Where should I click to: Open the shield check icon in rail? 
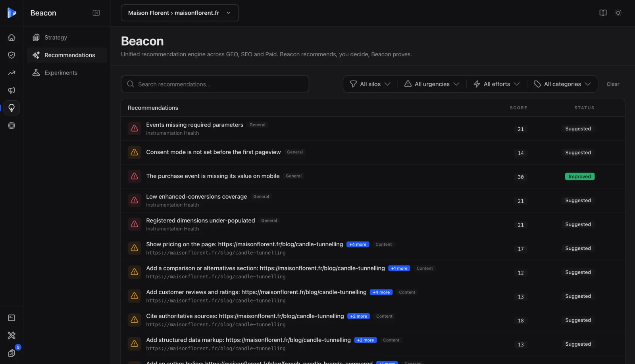coord(12,55)
